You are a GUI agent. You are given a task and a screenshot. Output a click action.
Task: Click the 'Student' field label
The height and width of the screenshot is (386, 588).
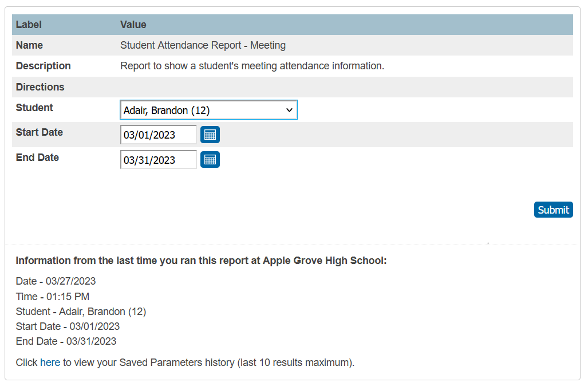(34, 108)
